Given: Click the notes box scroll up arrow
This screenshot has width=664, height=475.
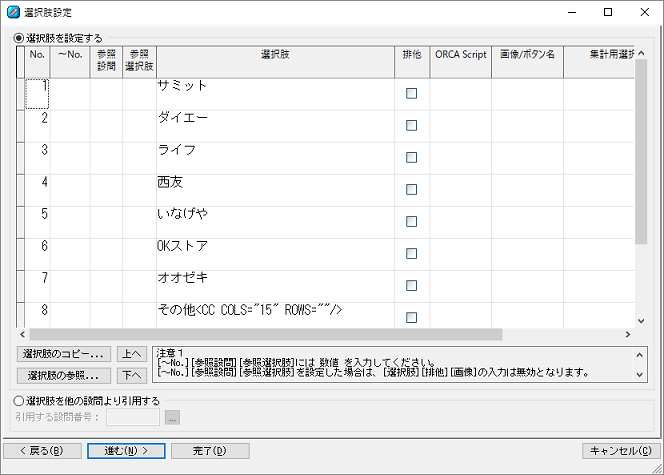Looking at the screenshot, I should [640, 355].
